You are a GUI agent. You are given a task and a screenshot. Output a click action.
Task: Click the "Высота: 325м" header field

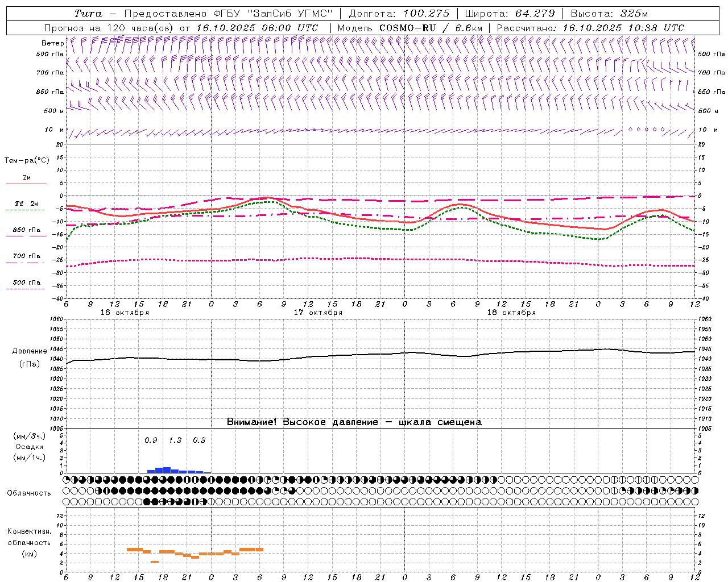pos(609,14)
